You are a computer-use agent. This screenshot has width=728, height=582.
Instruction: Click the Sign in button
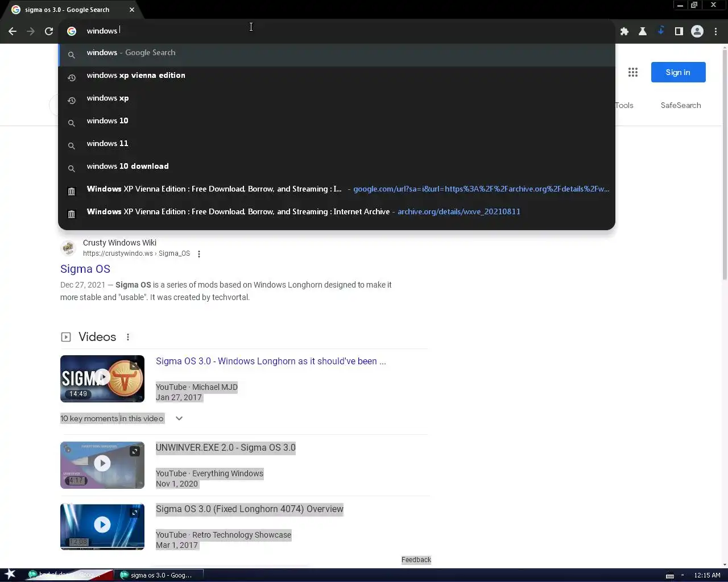tap(678, 72)
